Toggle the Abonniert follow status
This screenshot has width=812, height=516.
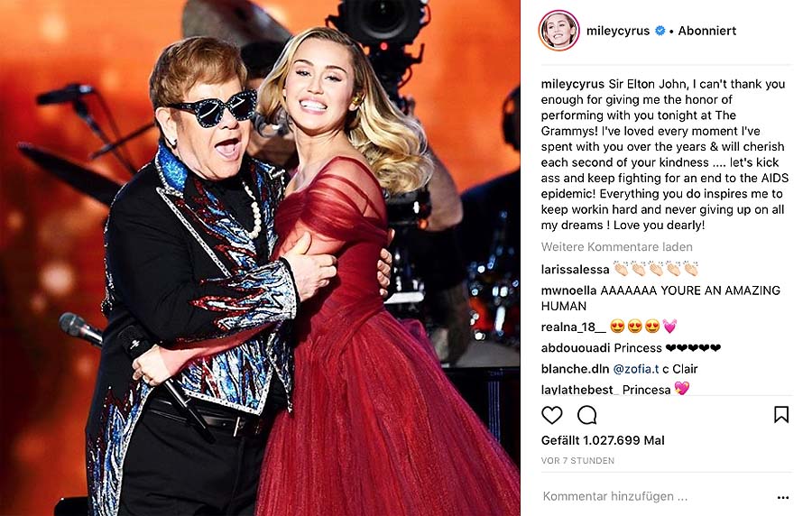[706, 31]
